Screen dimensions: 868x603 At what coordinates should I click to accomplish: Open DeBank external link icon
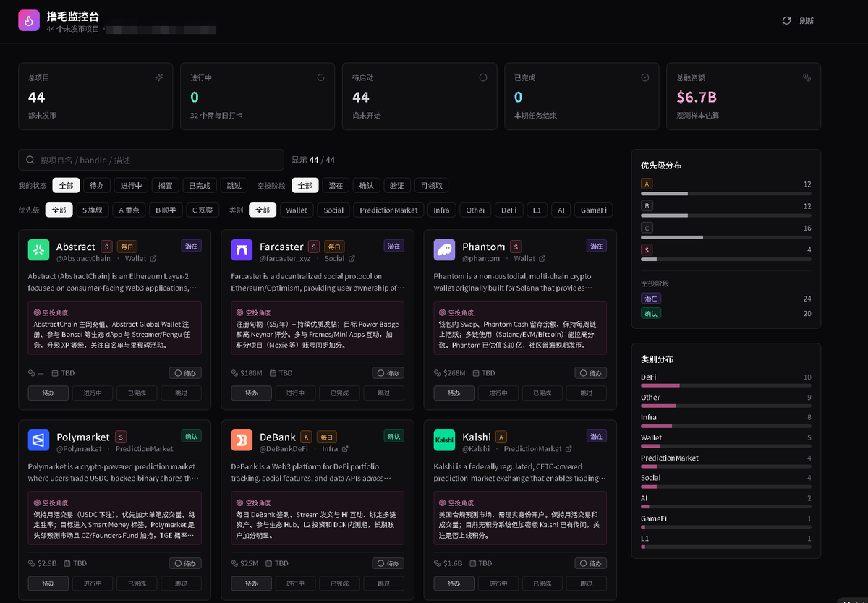tap(345, 448)
